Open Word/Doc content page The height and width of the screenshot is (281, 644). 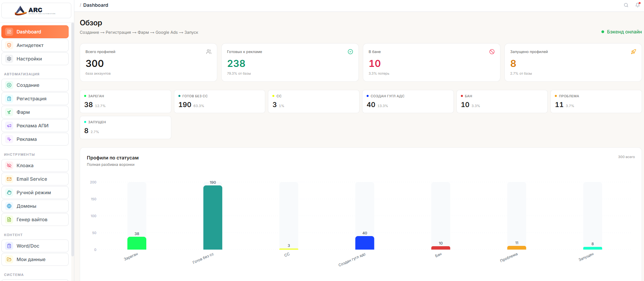click(x=35, y=246)
